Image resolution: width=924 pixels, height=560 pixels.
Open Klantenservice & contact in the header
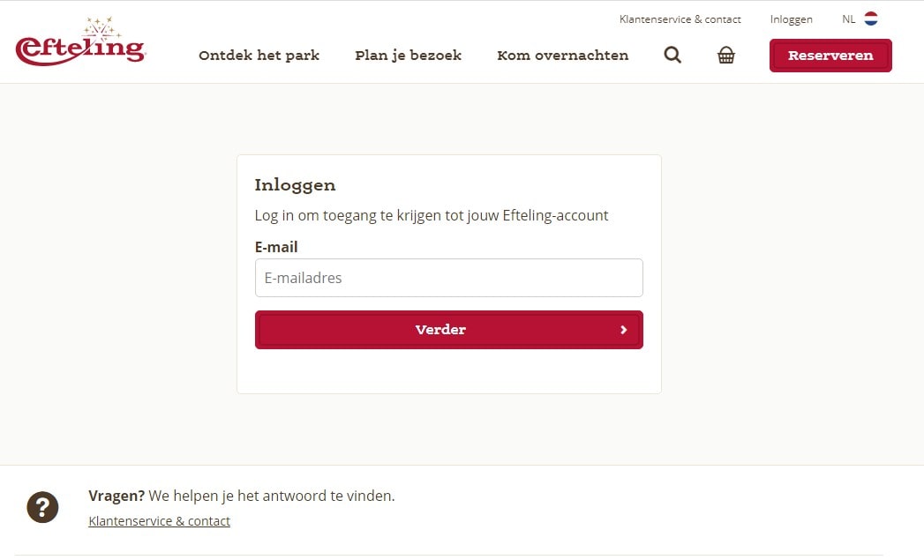(680, 19)
